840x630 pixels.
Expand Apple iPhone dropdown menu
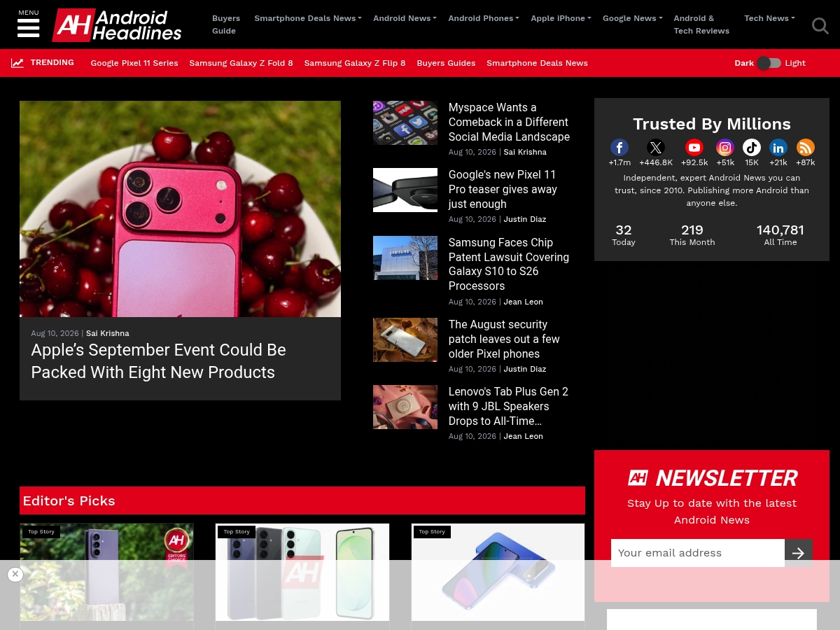561,18
